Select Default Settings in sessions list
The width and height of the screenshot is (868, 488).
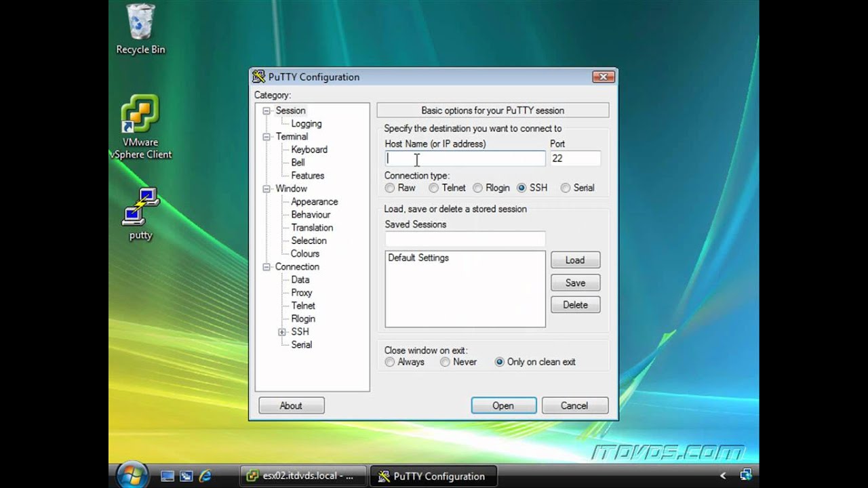point(418,258)
